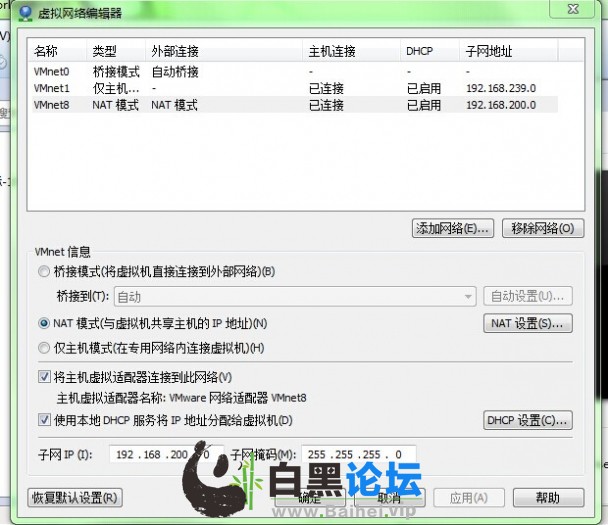Click 恢复默认设置(R) button
This screenshot has height=525, width=608.
(x=75, y=497)
